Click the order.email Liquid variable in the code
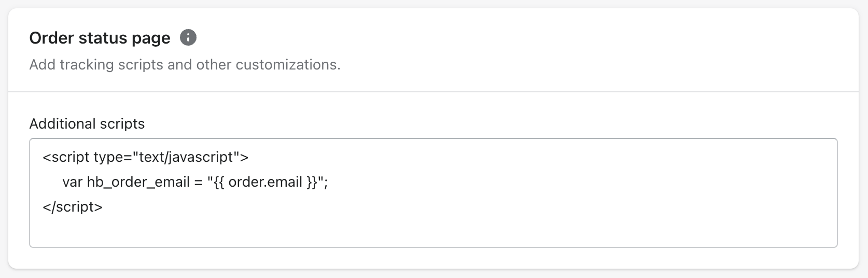868x278 pixels. click(265, 182)
